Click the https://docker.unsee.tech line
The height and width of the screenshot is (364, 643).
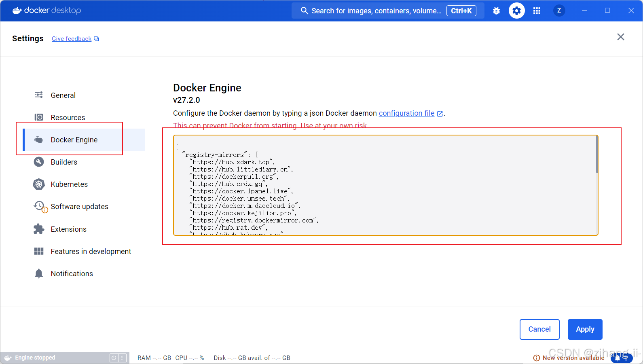click(x=239, y=199)
